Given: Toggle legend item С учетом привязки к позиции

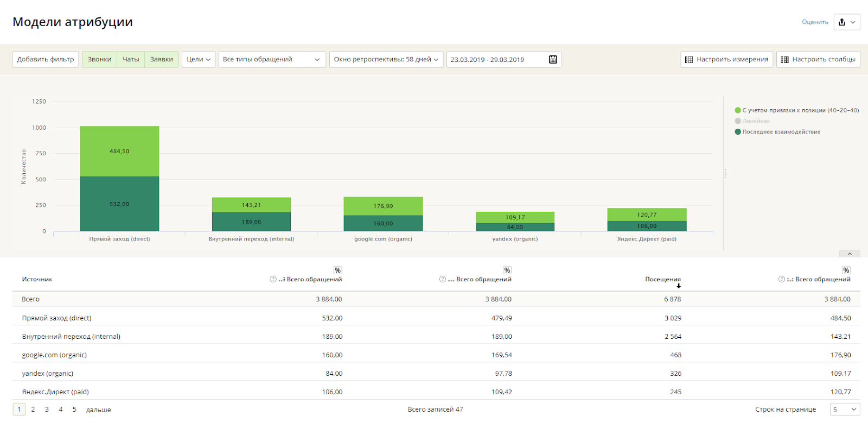Looking at the screenshot, I should point(797,110).
